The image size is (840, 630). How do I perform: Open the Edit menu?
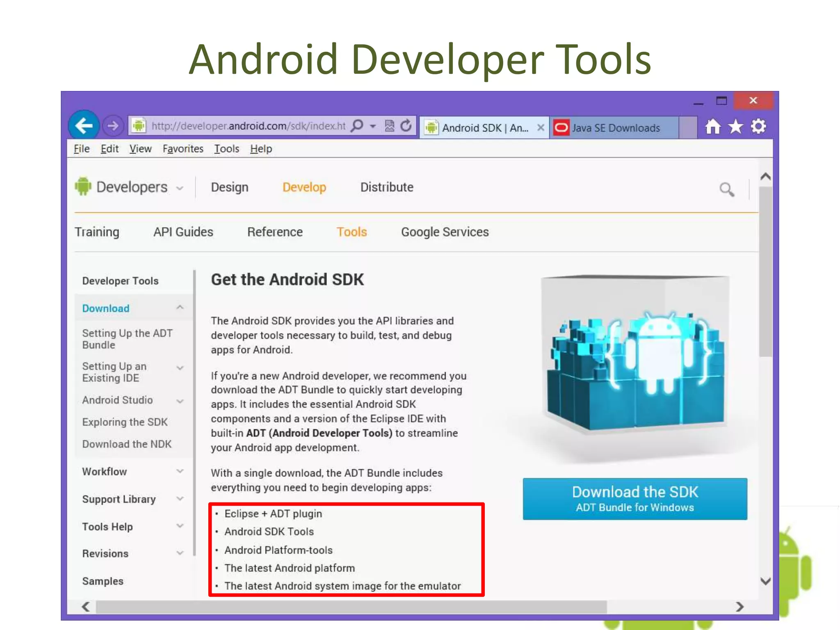[110, 149]
